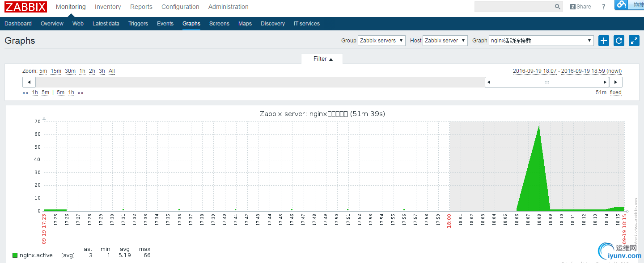Open the Group dropdown Zabbix servers

pyautogui.click(x=381, y=41)
